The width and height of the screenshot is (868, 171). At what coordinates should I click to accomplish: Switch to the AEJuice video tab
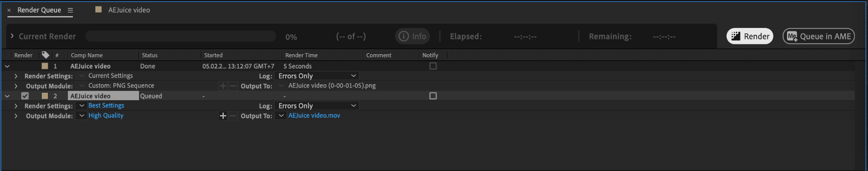coord(129,10)
